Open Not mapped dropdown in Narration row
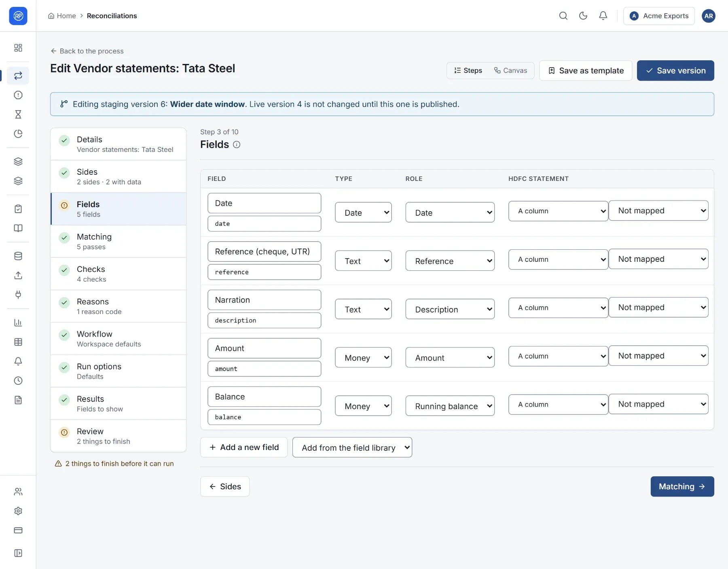The width and height of the screenshot is (728, 569). coord(658,308)
